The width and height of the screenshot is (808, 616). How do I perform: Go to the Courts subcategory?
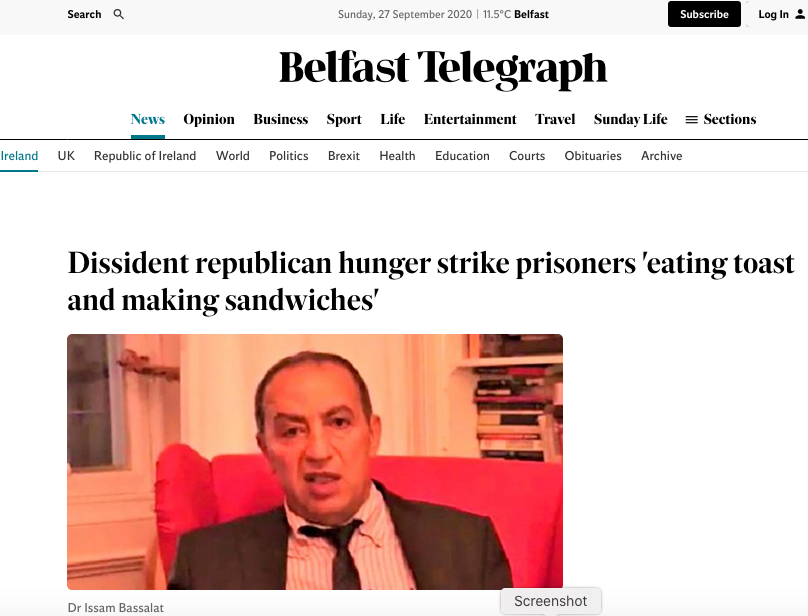527,156
